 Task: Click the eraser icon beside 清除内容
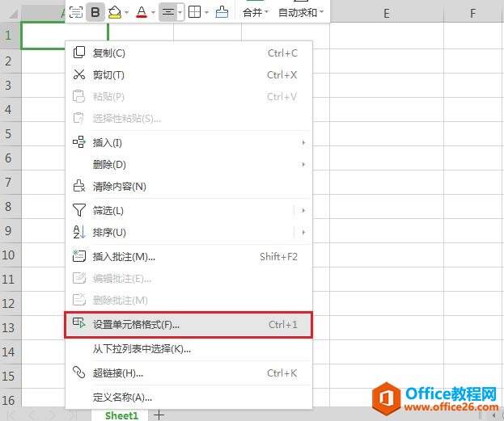79,186
